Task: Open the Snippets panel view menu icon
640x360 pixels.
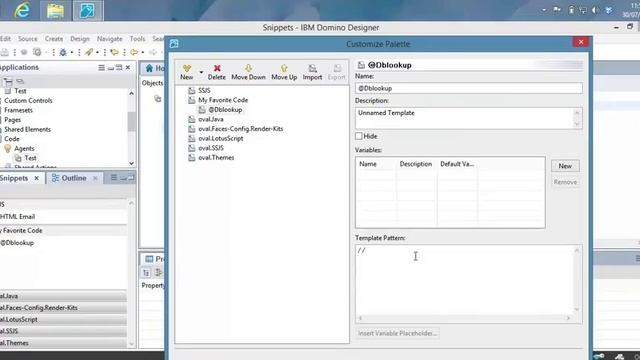Action: 113,178
